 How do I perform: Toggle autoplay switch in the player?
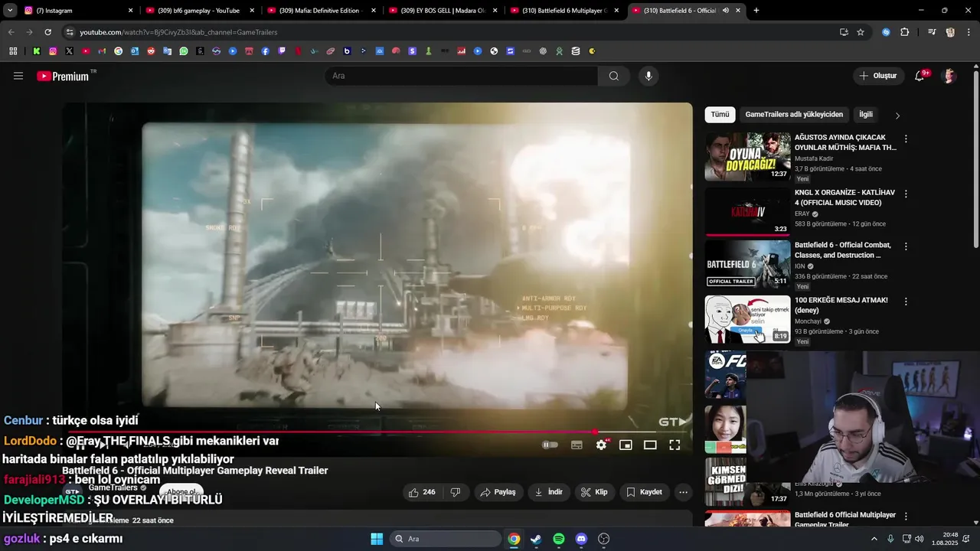[550, 445]
